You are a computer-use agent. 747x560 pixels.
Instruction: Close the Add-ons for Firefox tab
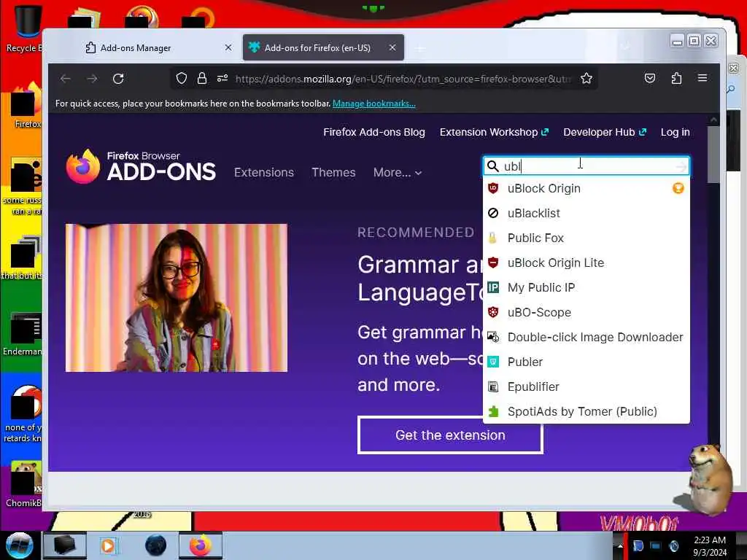(392, 47)
